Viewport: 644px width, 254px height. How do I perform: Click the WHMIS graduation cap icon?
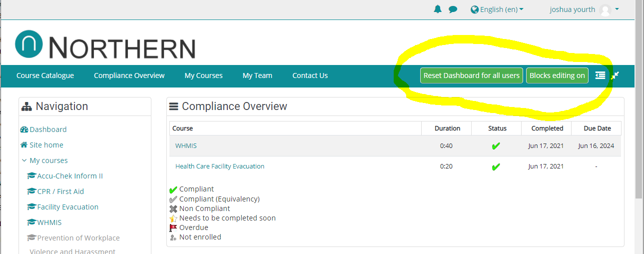[x=32, y=222]
